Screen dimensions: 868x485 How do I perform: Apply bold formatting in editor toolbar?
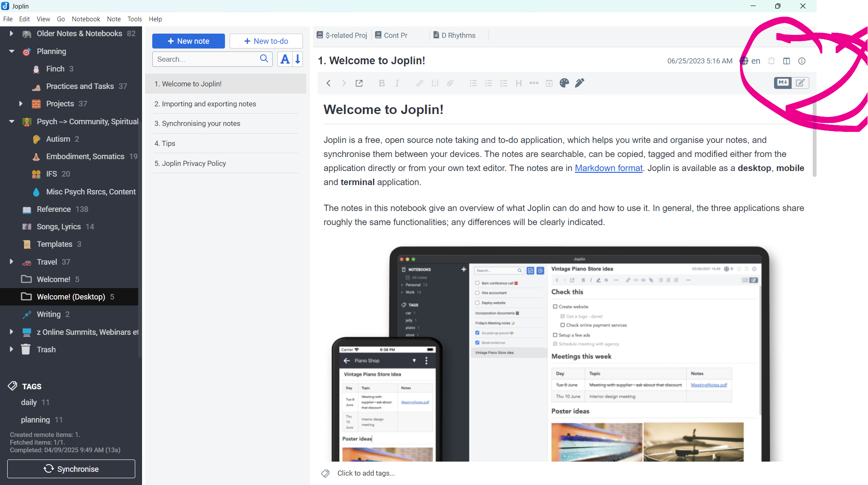381,83
